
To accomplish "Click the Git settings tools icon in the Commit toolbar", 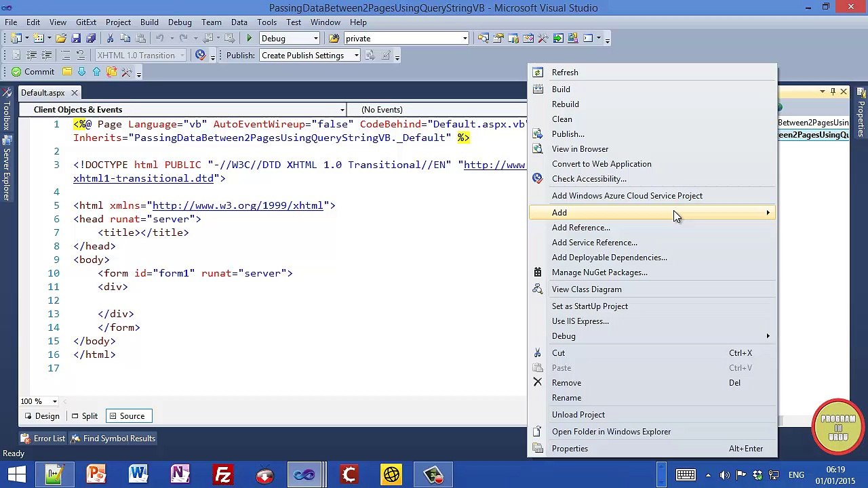I will pos(127,72).
